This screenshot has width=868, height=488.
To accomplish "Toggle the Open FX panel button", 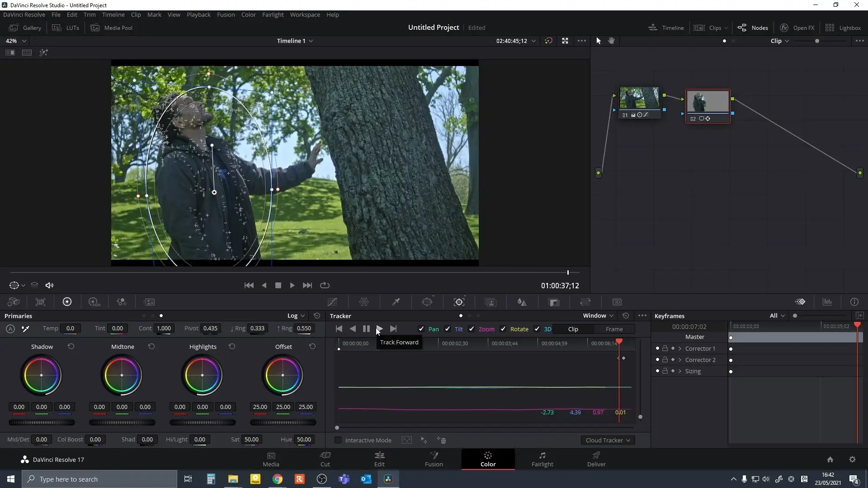I will pyautogui.click(x=797, y=28).
